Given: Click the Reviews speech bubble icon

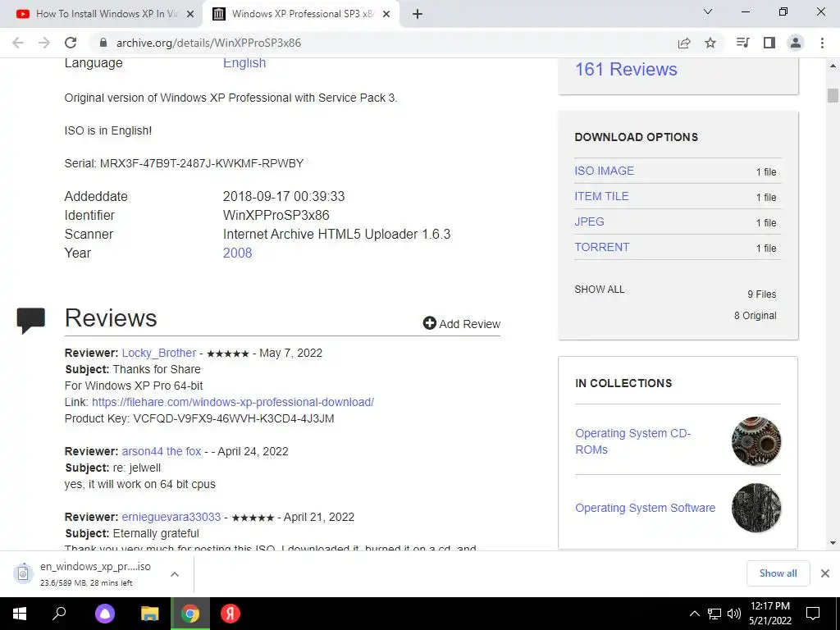Looking at the screenshot, I should [x=31, y=321].
